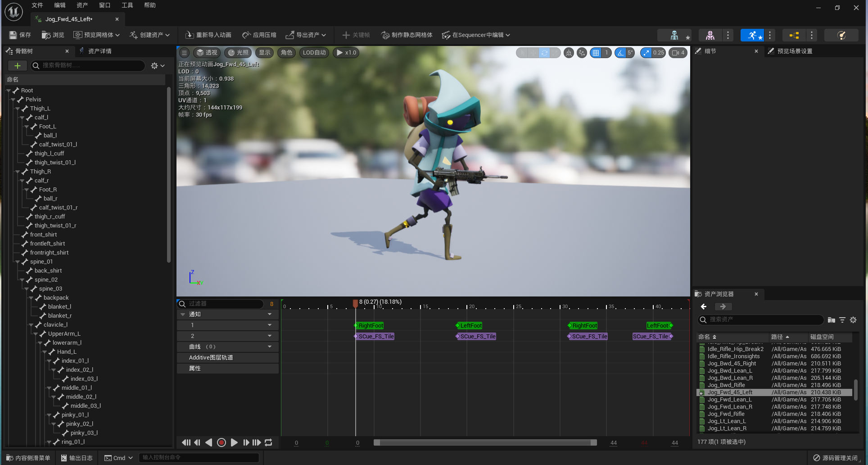This screenshot has width=868, height=465.
Task: Open the Physics asset mode icon
Action: [x=841, y=35]
